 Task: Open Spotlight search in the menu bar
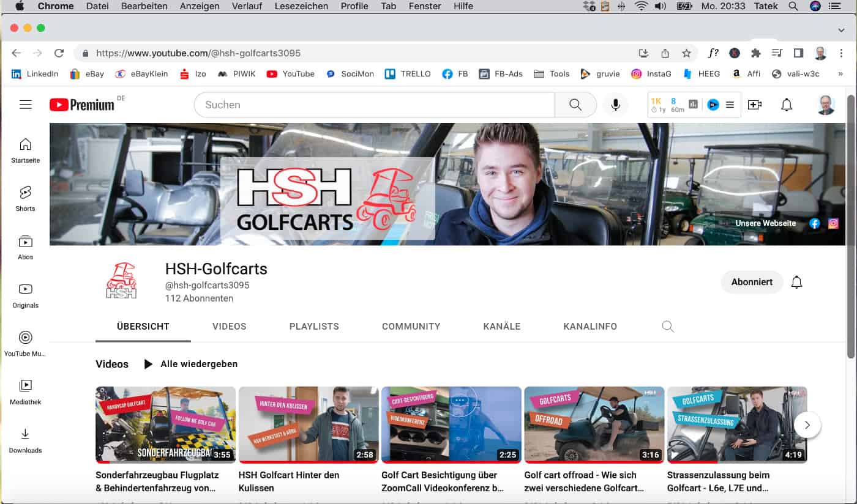(x=793, y=6)
